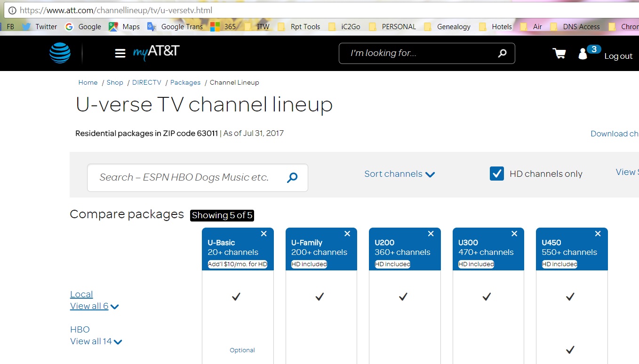639x364 pixels.
Task: Open the hamburger navigation menu
Action: pyautogui.click(x=120, y=53)
